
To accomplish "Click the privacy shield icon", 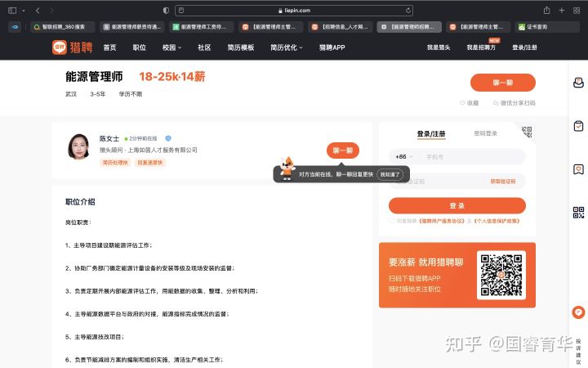I will pos(166,11).
